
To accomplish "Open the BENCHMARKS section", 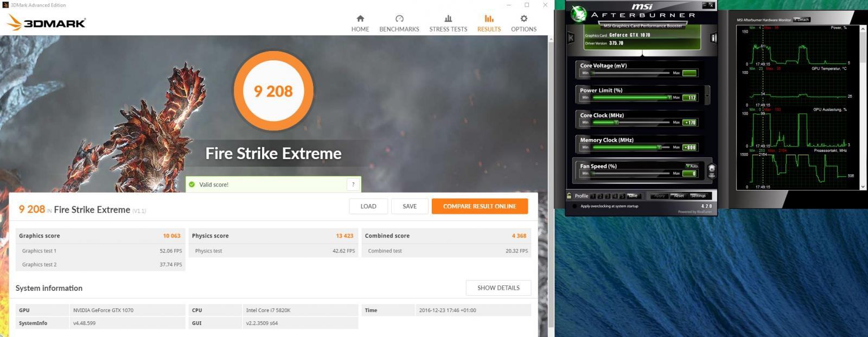I will pyautogui.click(x=399, y=23).
